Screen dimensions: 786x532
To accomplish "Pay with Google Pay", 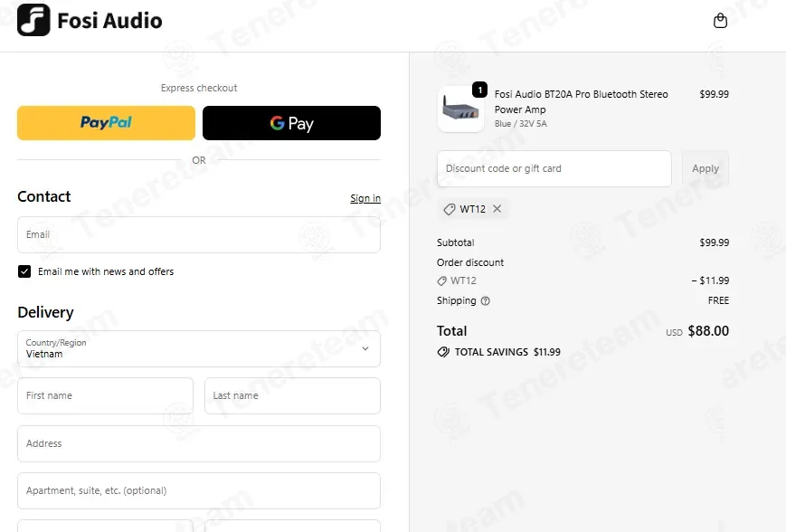I will 292,123.
